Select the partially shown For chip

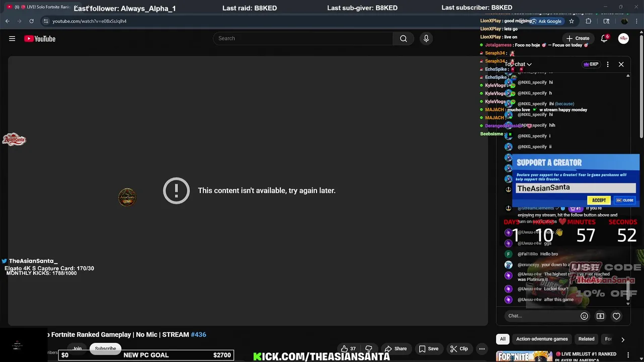click(x=608, y=339)
